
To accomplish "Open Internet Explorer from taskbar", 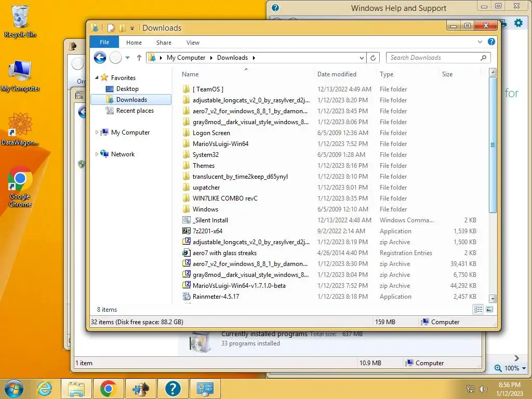I will (x=45, y=389).
